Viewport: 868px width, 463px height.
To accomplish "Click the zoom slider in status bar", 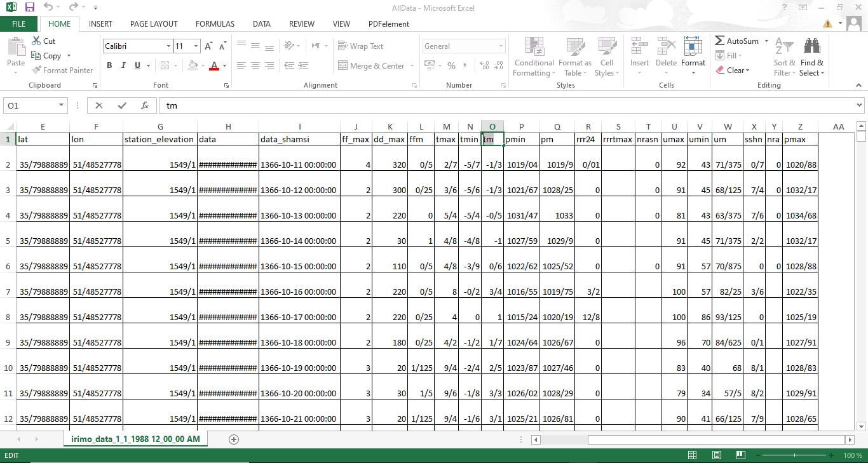I will point(794,455).
